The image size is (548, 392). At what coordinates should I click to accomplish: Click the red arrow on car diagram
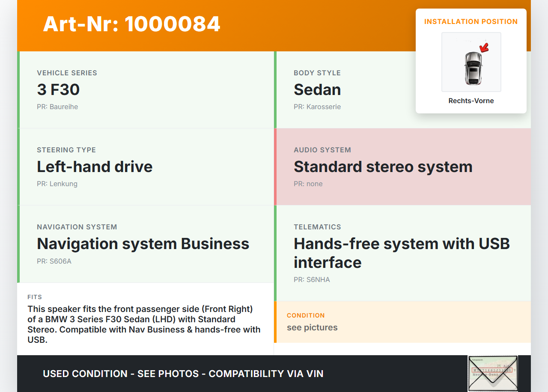click(x=484, y=47)
